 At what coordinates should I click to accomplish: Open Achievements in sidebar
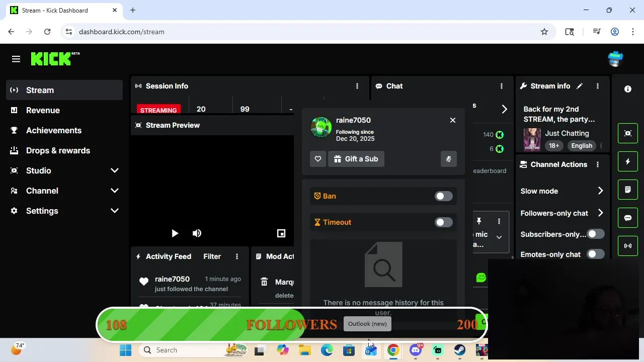coord(64,130)
